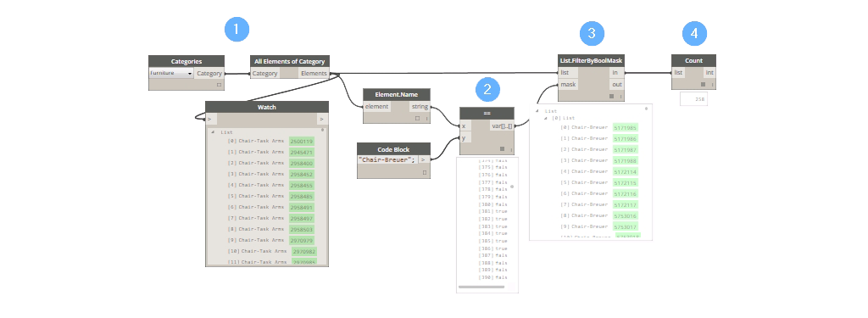Click element ID 2500119 in Watch list
The width and height of the screenshot is (868, 318).
pyautogui.click(x=302, y=142)
